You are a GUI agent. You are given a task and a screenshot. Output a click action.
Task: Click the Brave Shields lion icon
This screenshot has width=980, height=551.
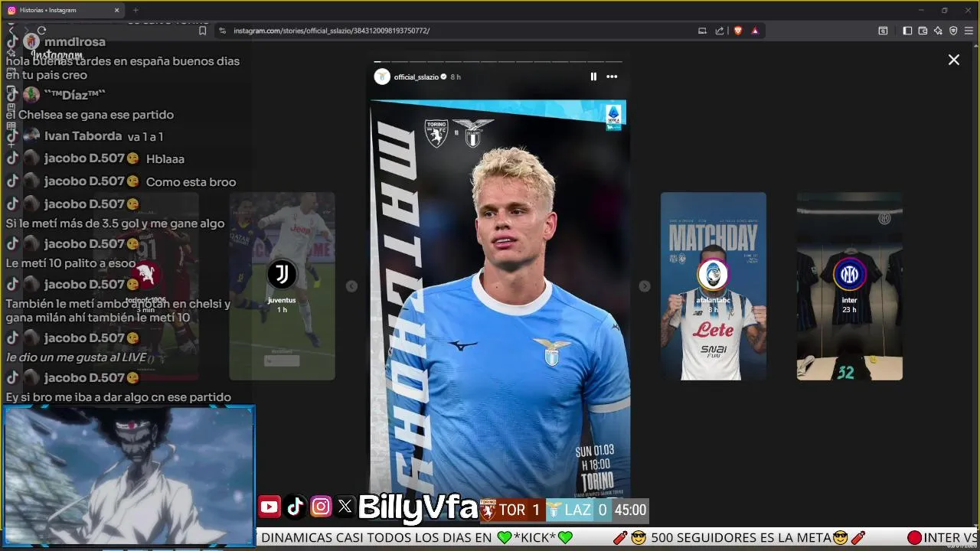[738, 31]
